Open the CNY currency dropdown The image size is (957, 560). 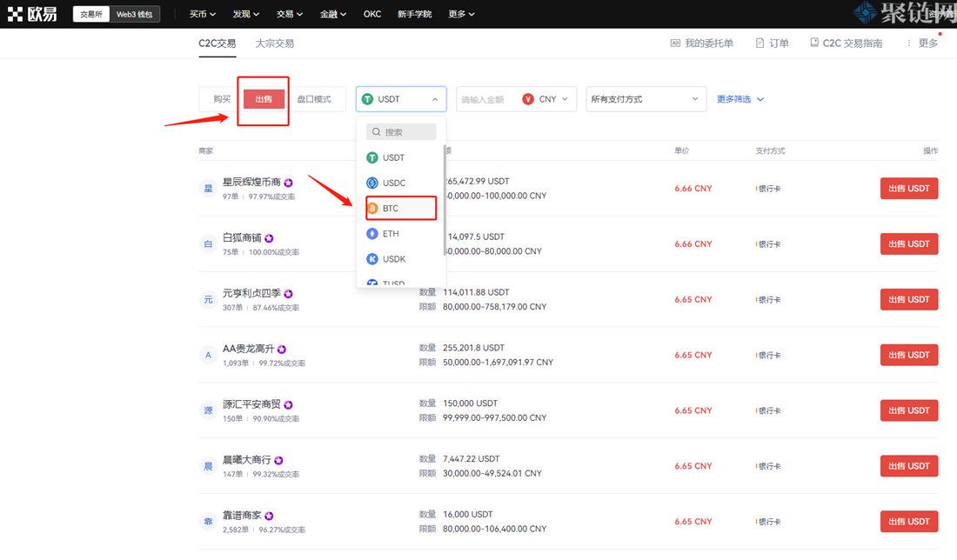click(545, 99)
